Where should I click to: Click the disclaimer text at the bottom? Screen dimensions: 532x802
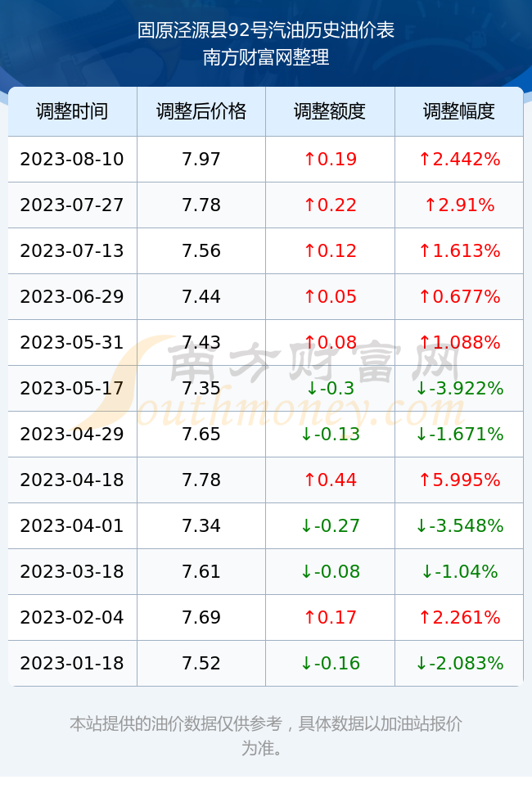coord(265,736)
